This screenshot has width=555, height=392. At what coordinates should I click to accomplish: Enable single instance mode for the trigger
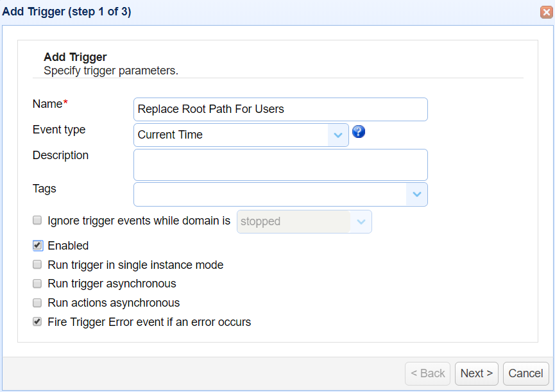pyautogui.click(x=37, y=264)
